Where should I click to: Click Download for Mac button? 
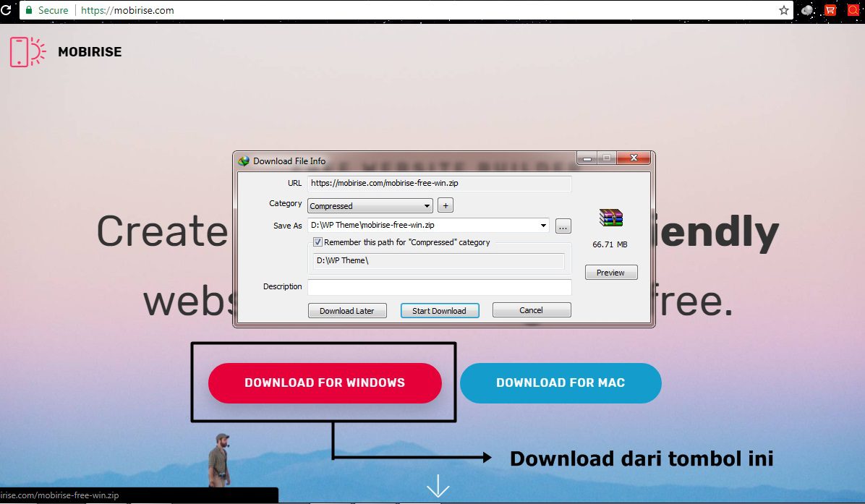pos(561,383)
